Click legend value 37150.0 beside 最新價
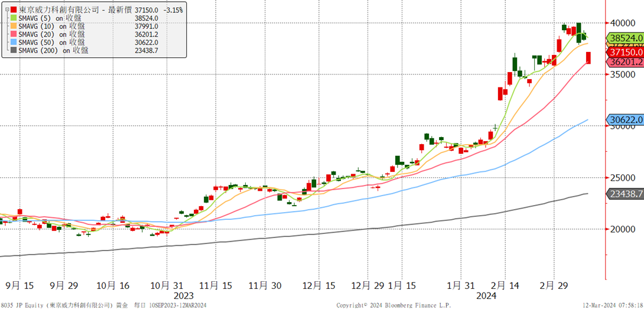The width and height of the screenshot is (644, 309). (x=147, y=9)
